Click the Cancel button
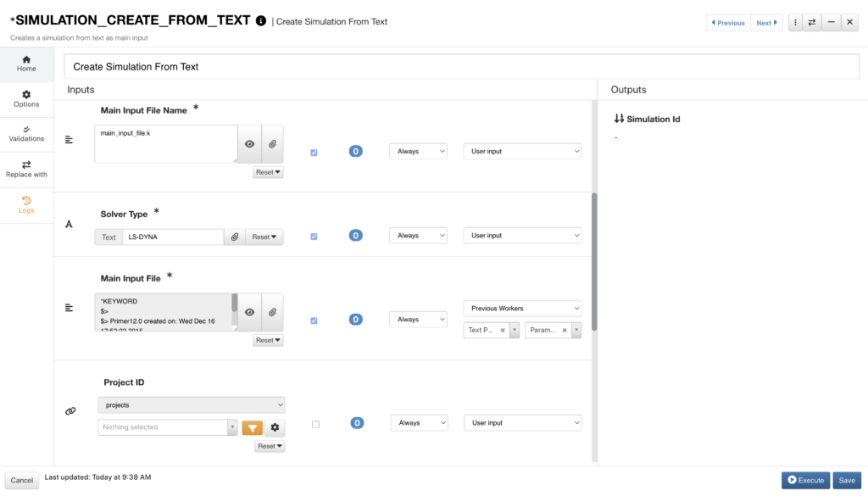Screen dimensions: 868x496 coord(21,481)
